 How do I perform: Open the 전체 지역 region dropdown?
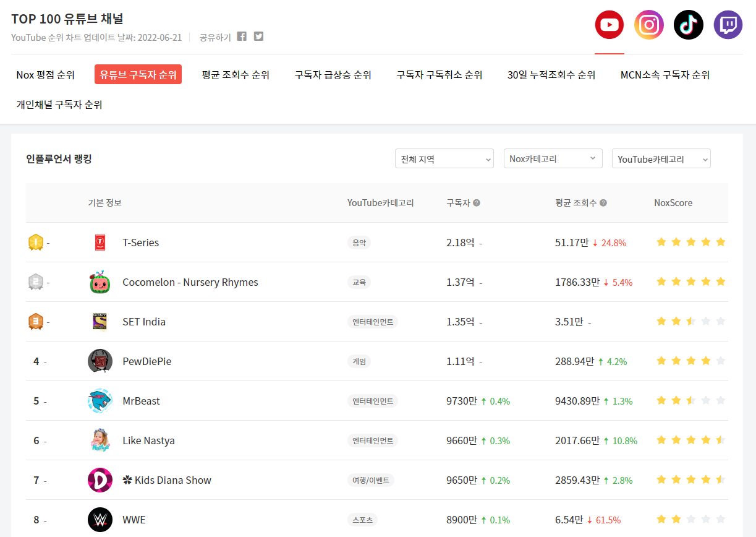444,159
